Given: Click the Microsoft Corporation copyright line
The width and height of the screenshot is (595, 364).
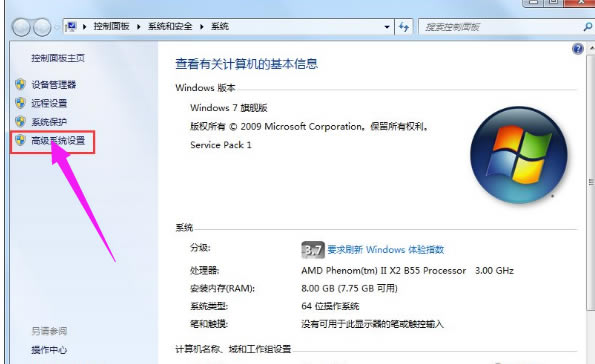Looking at the screenshot, I should click(x=310, y=126).
